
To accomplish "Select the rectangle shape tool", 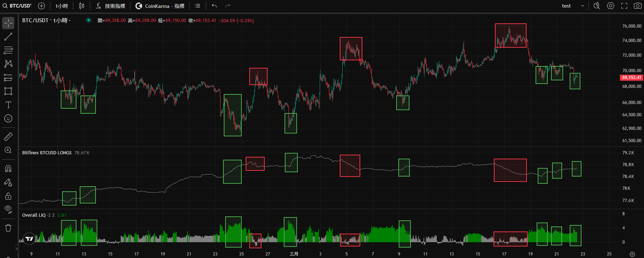I will 8,91.
